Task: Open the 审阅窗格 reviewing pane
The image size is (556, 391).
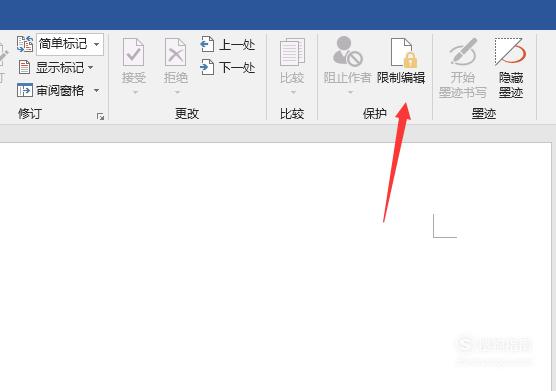Action: click(50, 91)
